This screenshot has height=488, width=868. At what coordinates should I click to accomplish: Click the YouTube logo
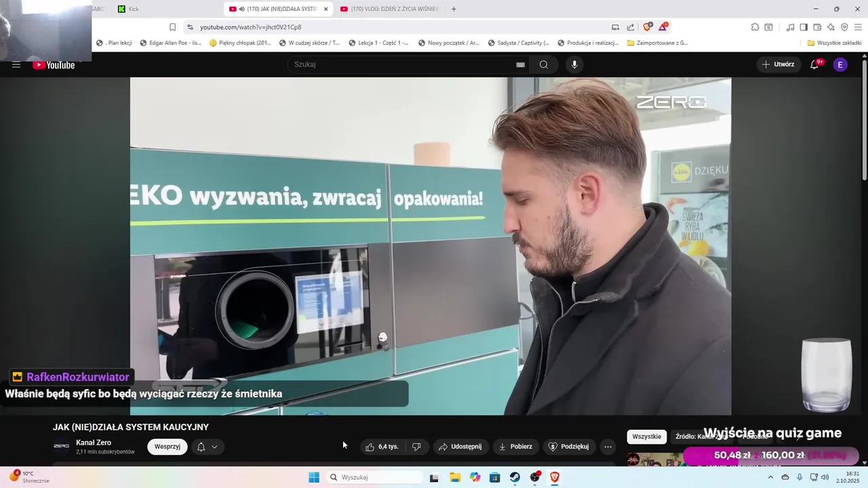[54, 65]
